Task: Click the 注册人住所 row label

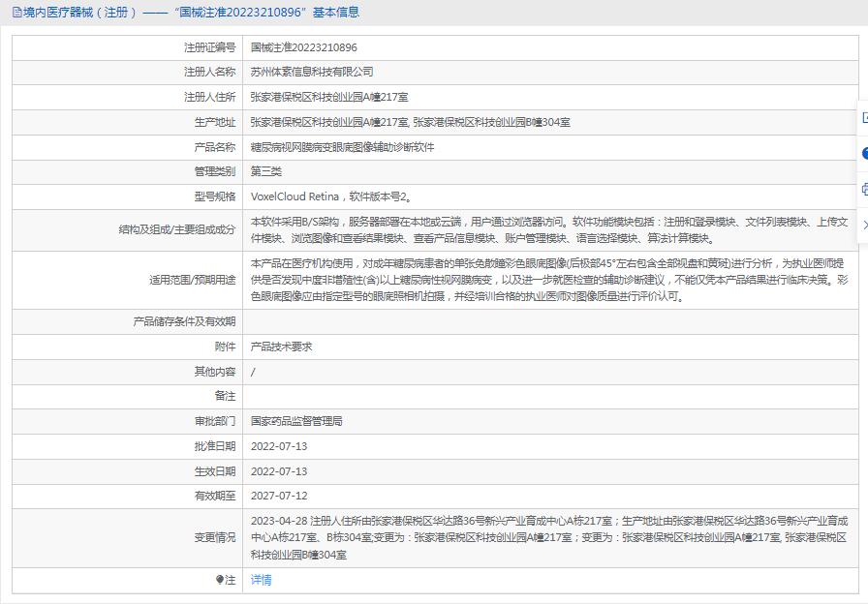Action: click(x=210, y=98)
